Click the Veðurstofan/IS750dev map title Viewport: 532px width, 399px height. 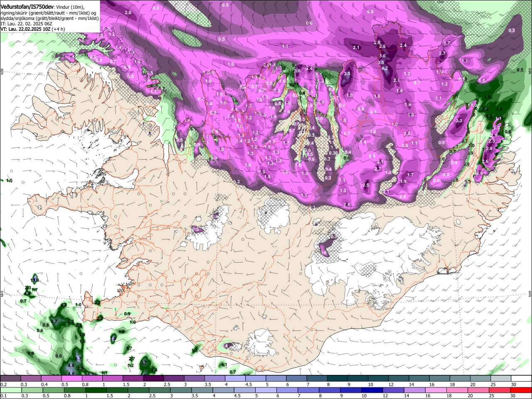(27, 7)
